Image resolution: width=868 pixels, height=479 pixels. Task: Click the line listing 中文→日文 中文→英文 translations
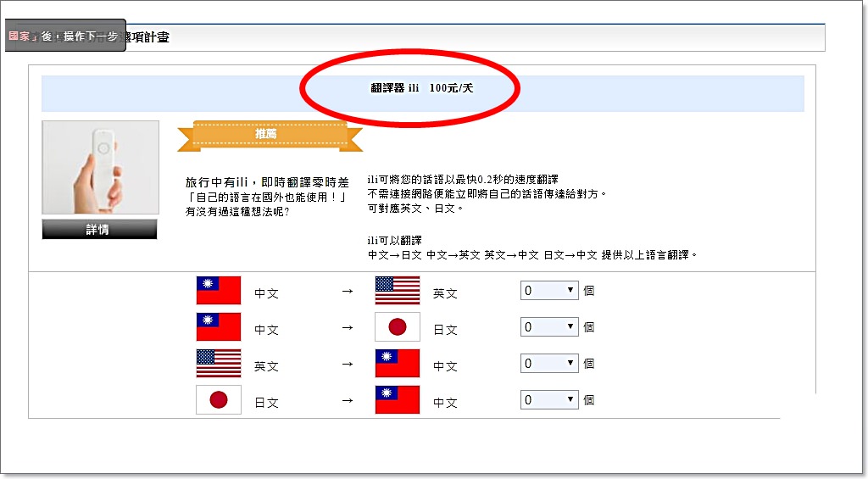point(532,254)
